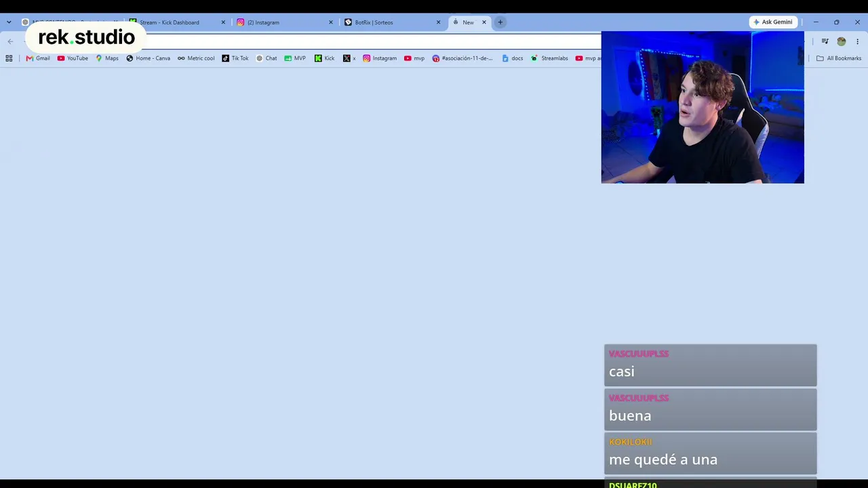Open the Instagram bookmark in bookmarks bar
This screenshot has width=868, height=488.
click(x=380, y=58)
